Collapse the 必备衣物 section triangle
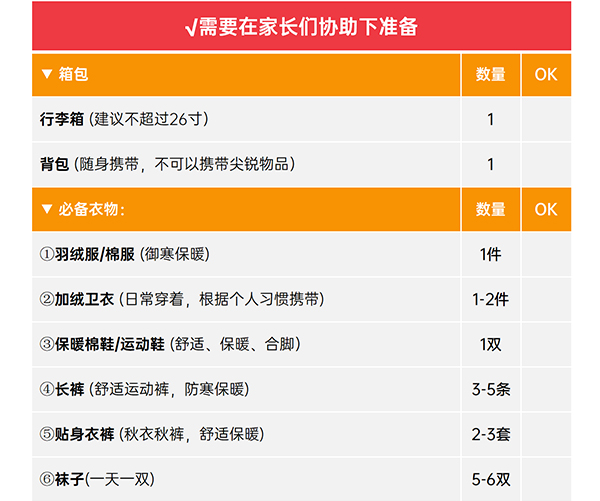Viewport: 600px width, 501px height. tap(46, 209)
